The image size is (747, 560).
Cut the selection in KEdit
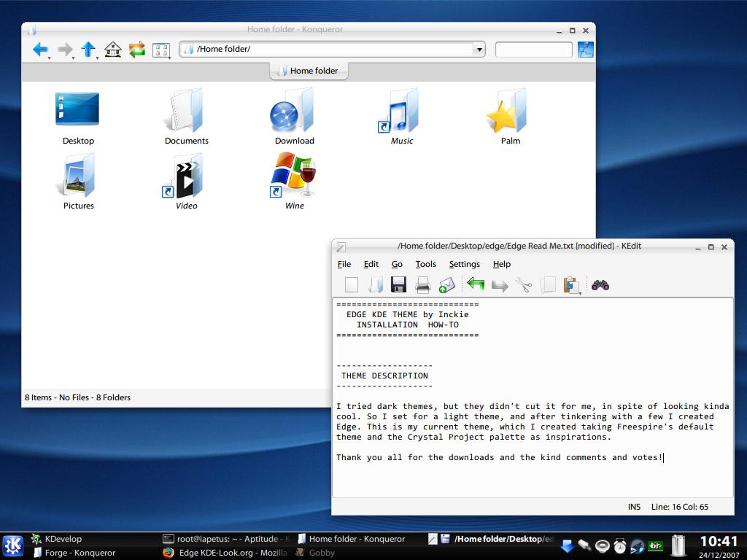tap(524, 285)
